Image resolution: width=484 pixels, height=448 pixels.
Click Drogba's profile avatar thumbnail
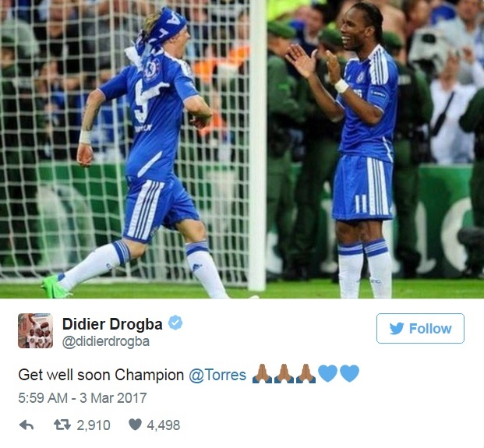[x=36, y=331]
